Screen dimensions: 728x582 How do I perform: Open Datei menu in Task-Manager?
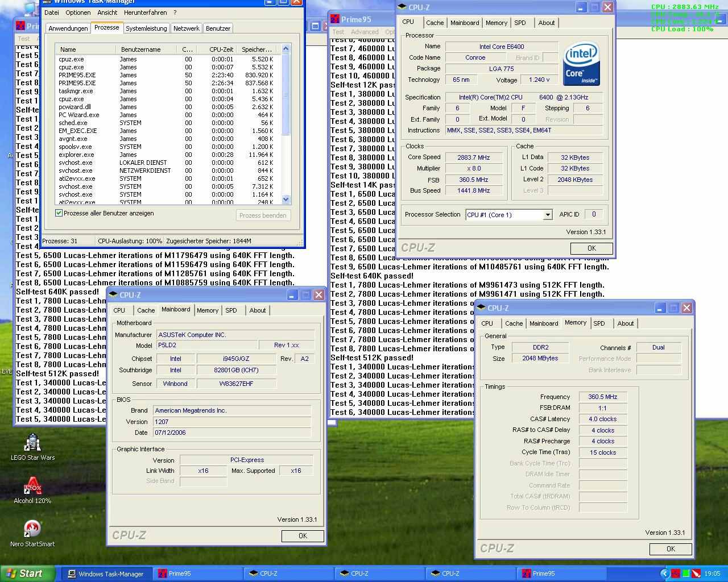[x=51, y=13]
